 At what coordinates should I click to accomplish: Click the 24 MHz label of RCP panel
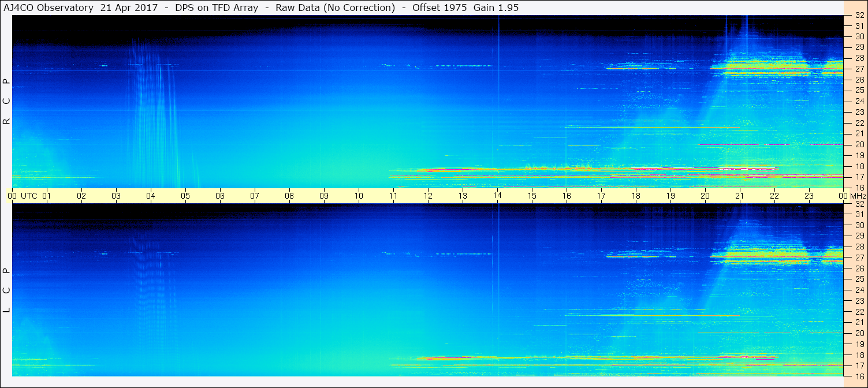[859, 102]
